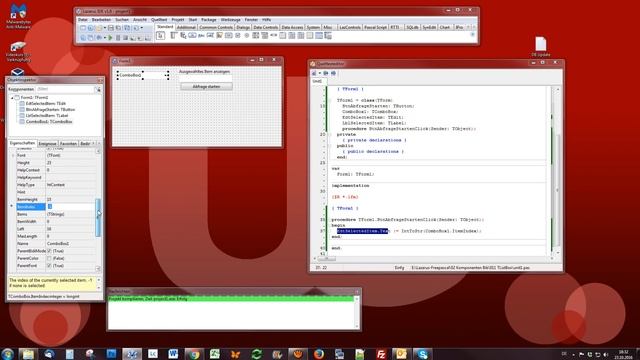Select the Items property row in Object Inspector

tap(55, 214)
